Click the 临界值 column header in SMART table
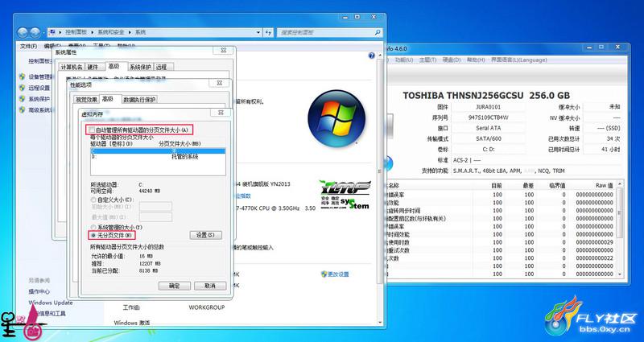This screenshot has width=644, height=342. [x=557, y=186]
